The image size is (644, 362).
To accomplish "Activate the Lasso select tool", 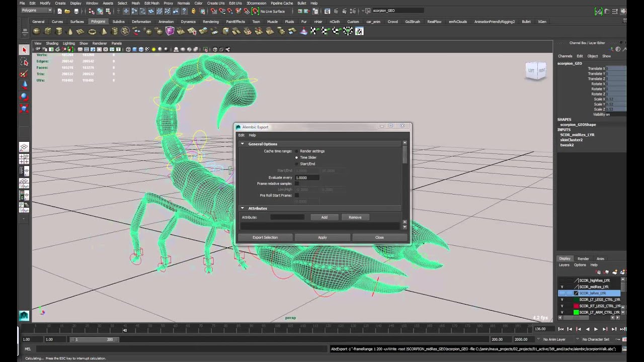I will pos(24,62).
